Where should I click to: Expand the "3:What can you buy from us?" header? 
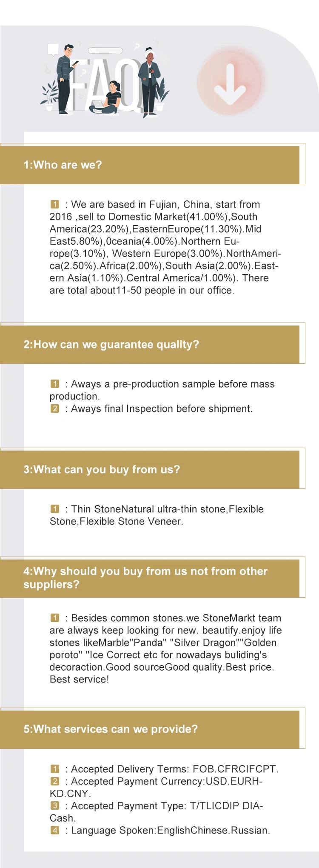tap(150, 470)
